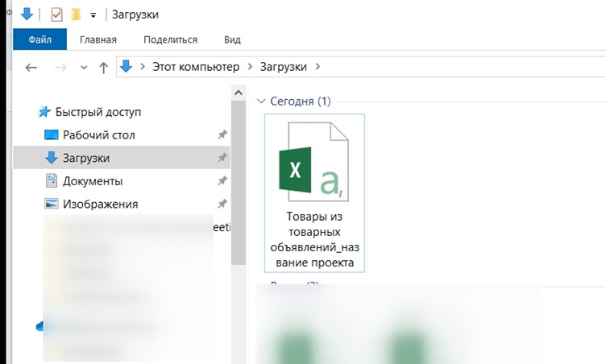Go back with the left arrow button
606x364 pixels.
(x=31, y=68)
